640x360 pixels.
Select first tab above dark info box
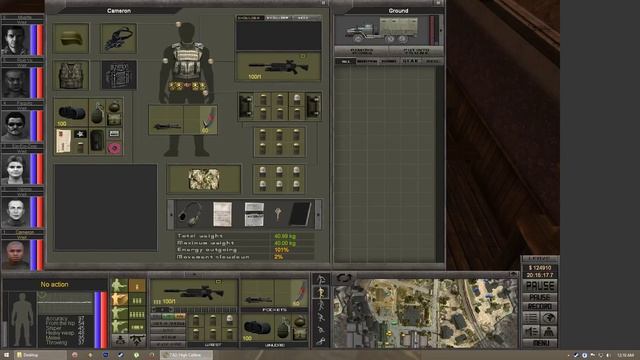pyautogui.click(x=250, y=18)
